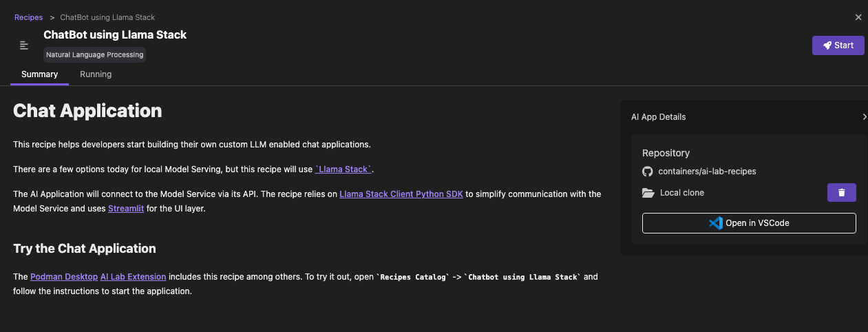
Task: Open the Streamlit link
Action: pyautogui.click(x=126, y=208)
